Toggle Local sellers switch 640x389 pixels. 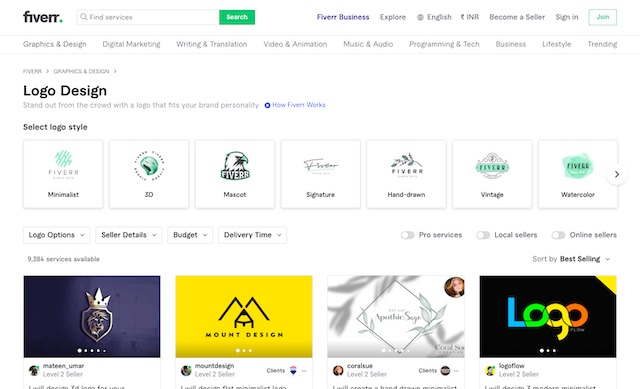pyautogui.click(x=483, y=235)
